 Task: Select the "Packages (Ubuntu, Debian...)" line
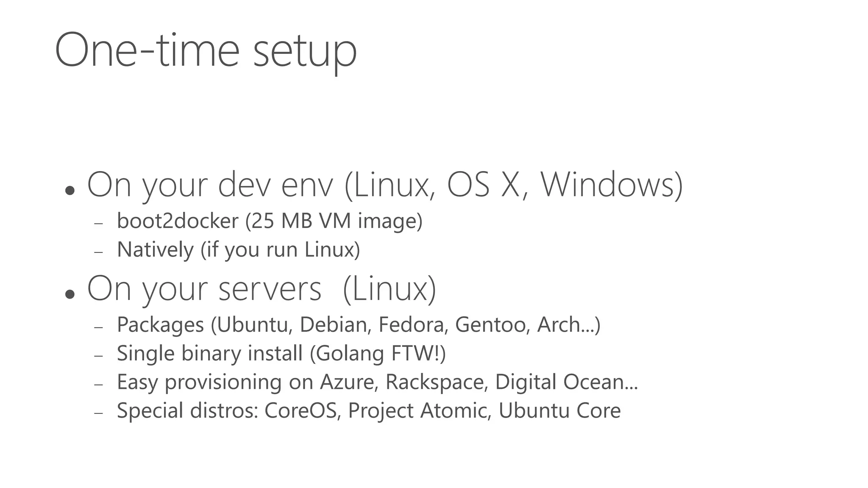point(359,325)
